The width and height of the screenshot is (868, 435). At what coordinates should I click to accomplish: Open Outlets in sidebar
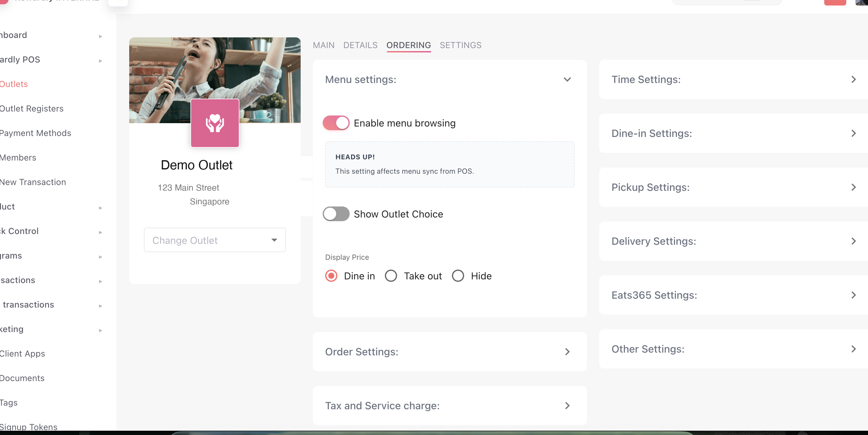pos(14,84)
